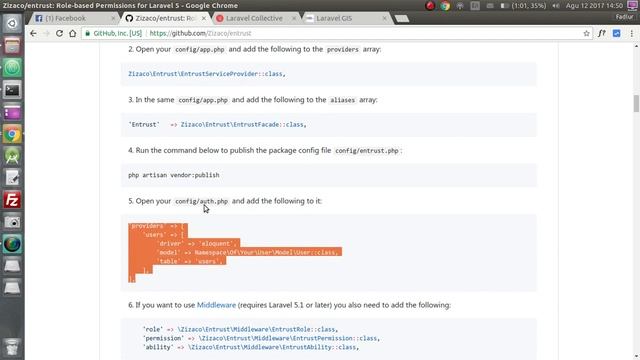This screenshot has height=360, width=640.
Task: Open the 'f?' extension icon
Action: pos(602,33)
